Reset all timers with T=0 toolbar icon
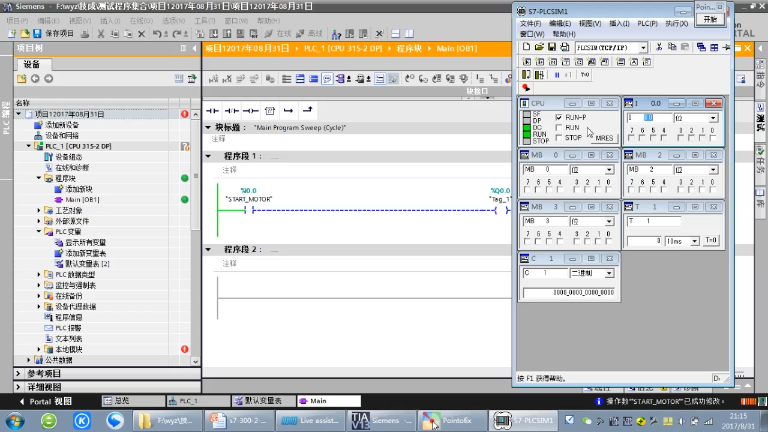This screenshot has height=432, width=768. (x=585, y=75)
